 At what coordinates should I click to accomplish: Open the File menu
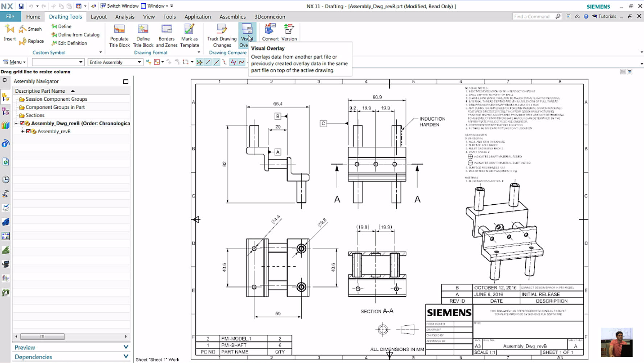click(x=11, y=16)
